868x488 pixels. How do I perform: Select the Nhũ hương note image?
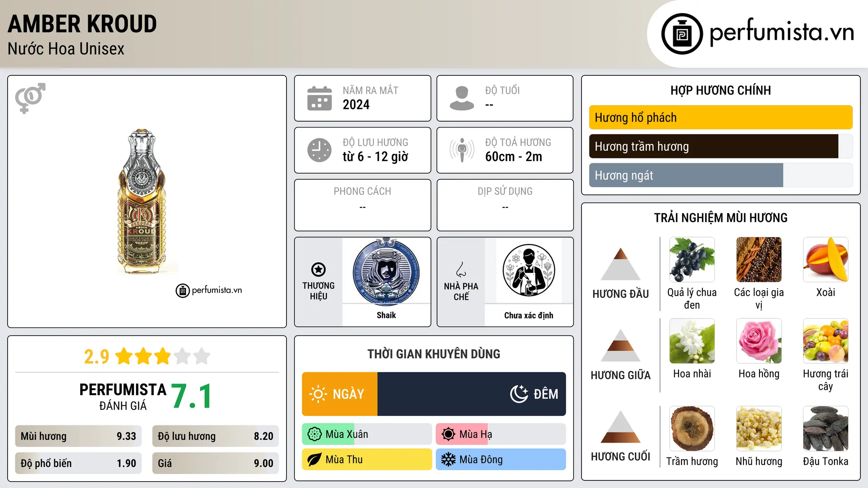pyautogui.click(x=759, y=429)
